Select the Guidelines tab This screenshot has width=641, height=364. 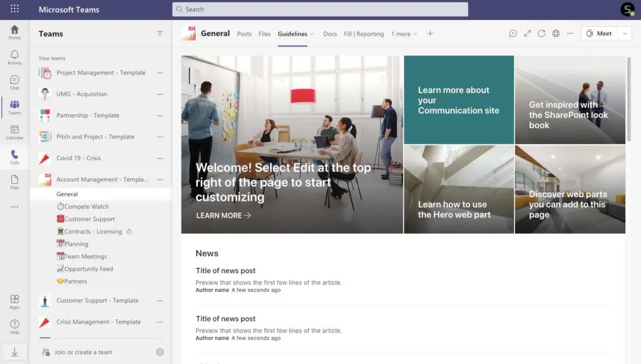(x=292, y=34)
